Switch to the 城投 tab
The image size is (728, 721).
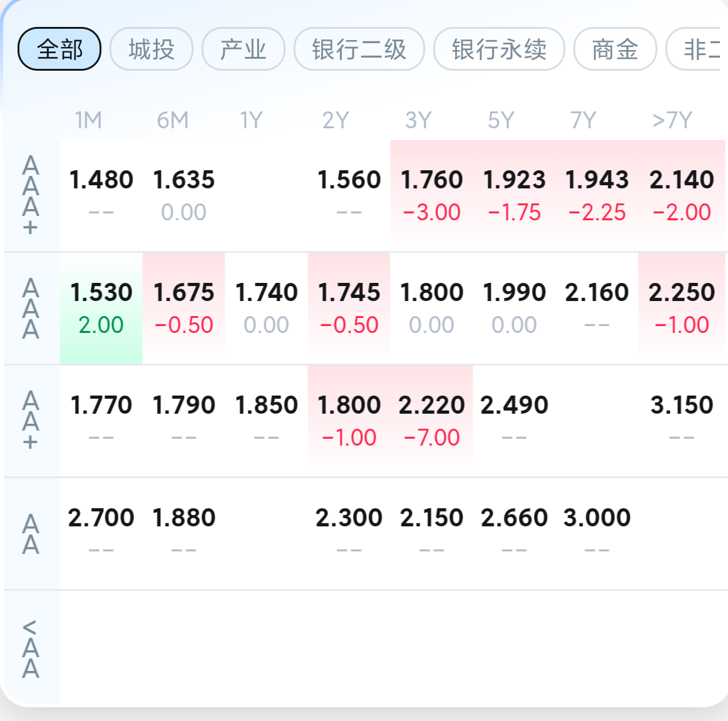pos(151,49)
